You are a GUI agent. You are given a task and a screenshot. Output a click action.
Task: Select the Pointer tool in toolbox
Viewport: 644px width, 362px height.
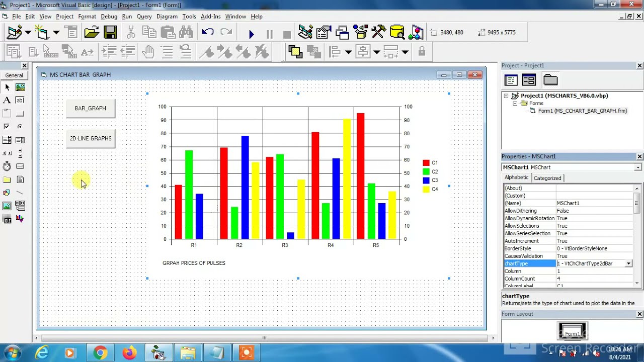(x=7, y=87)
